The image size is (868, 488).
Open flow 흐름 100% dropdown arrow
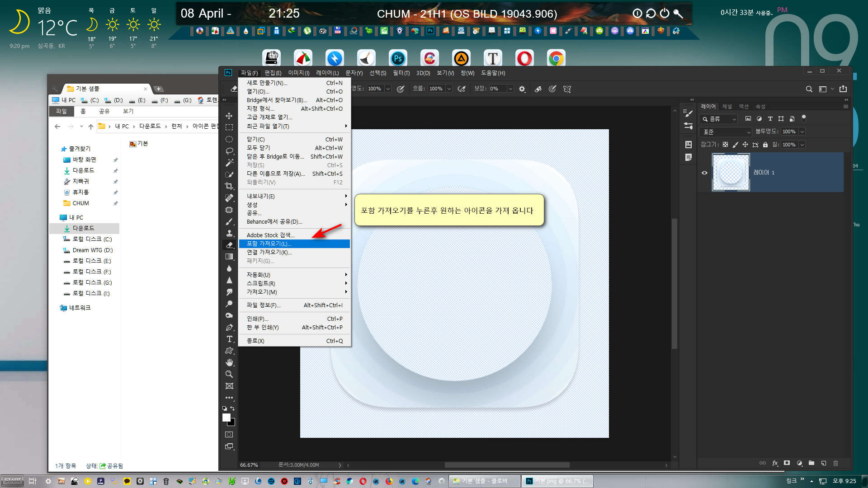pos(449,89)
